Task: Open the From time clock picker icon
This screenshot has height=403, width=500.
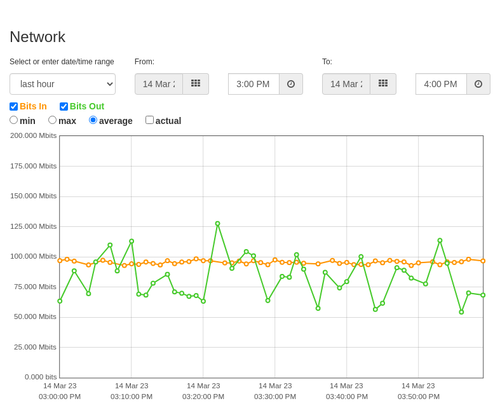Action: [291, 84]
